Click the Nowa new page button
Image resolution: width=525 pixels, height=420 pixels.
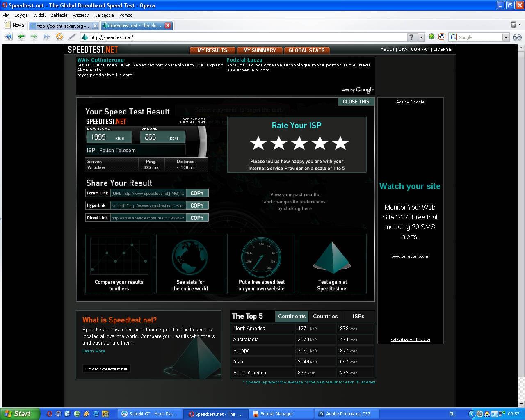pyautogui.click(x=14, y=25)
